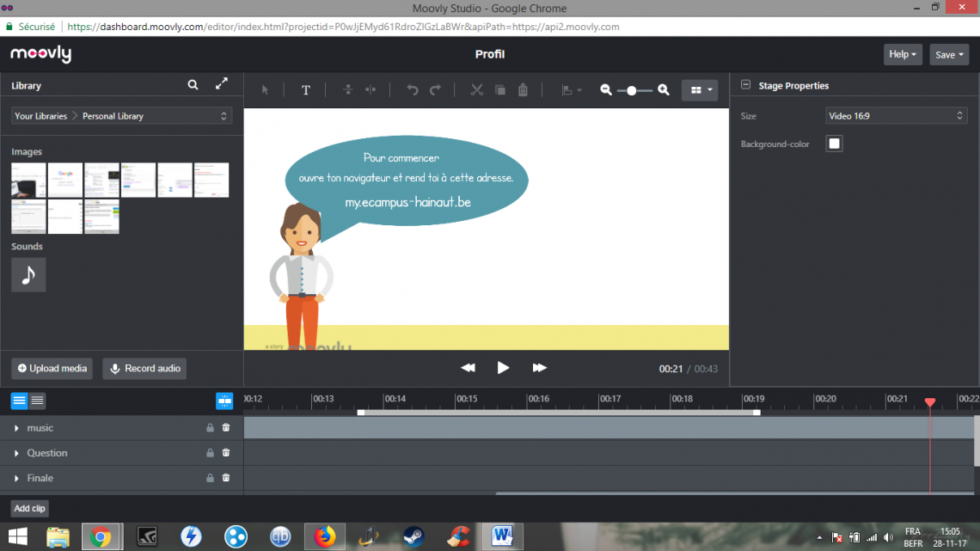Click the 00:21 current time readout
This screenshot has height=551, width=980.
671,370
